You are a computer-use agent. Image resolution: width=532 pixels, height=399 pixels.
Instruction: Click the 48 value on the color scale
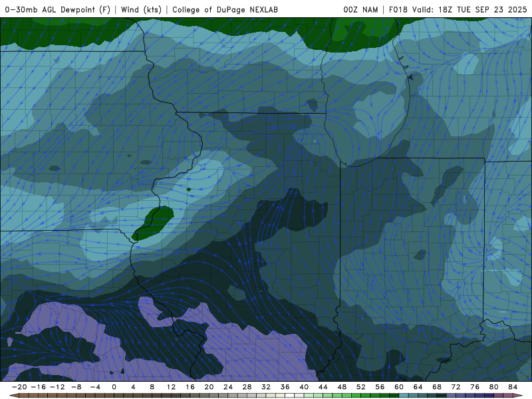342,387
